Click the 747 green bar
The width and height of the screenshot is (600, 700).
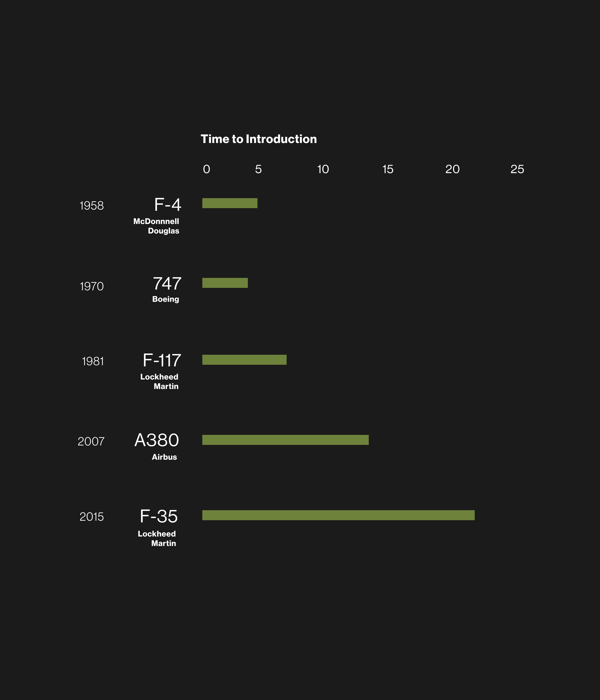pos(225,283)
